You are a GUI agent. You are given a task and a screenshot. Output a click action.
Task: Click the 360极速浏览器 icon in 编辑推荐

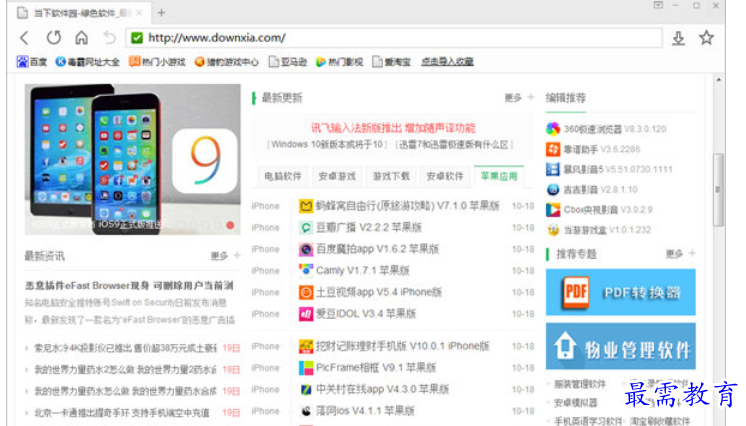(553, 129)
